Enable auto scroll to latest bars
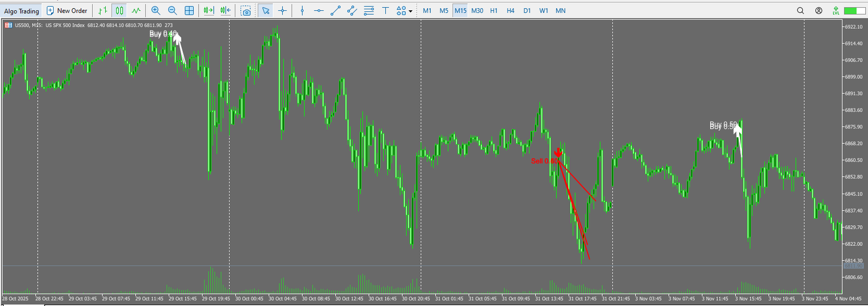The width and height of the screenshot is (868, 306). point(209,11)
